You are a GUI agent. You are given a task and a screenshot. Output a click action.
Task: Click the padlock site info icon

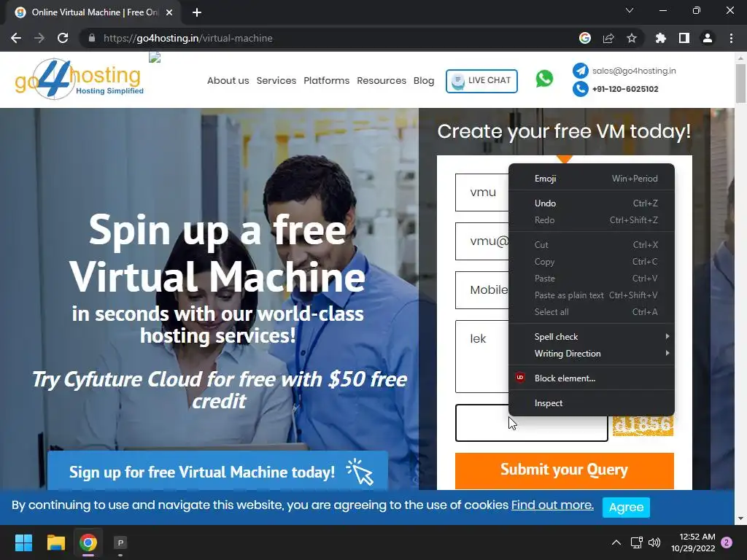pos(92,38)
